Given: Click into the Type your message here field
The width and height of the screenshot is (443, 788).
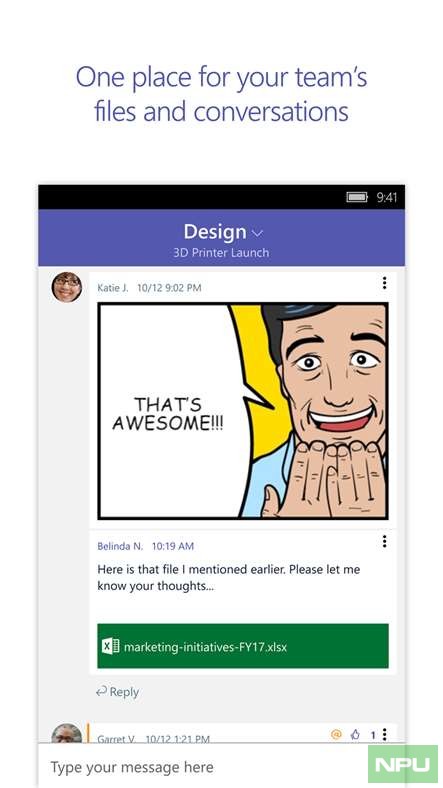Looking at the screenshot, I should [203, 767].
